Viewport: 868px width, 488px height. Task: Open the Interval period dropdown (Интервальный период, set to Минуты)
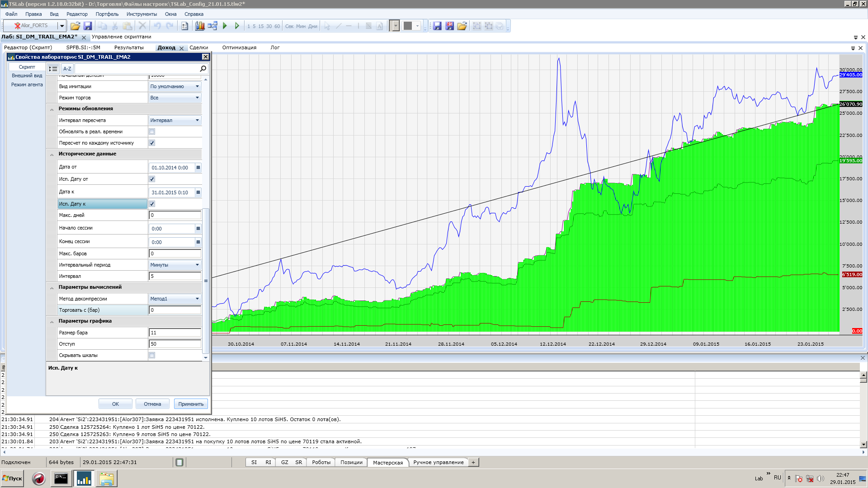point(175,265)
